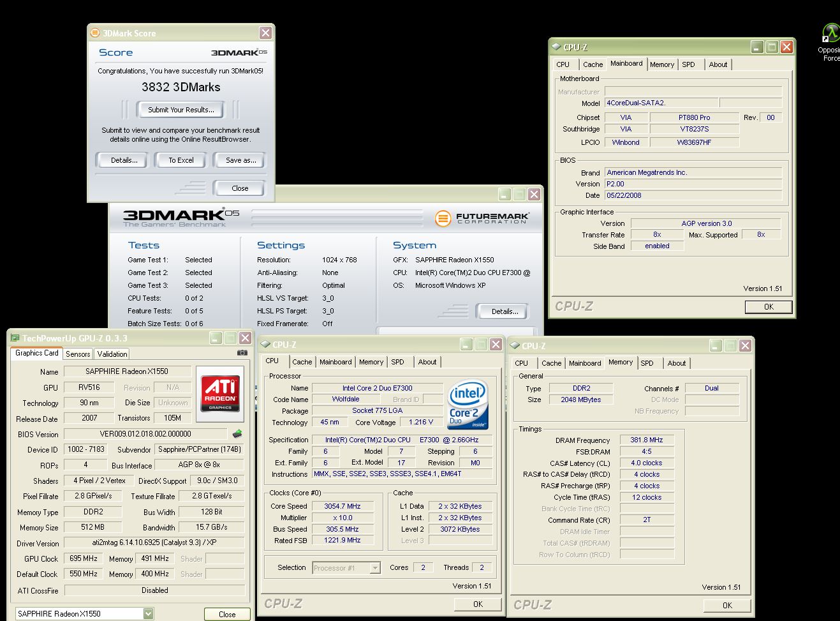The image size is (840, 621).
Task: Open Memory tab in CPU-Z processor window
Action: pyautogui.click(x=371, y=362)
